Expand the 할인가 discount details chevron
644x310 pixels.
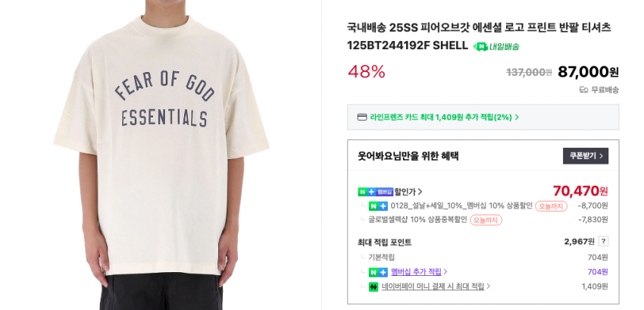click(x=420, y=192)
